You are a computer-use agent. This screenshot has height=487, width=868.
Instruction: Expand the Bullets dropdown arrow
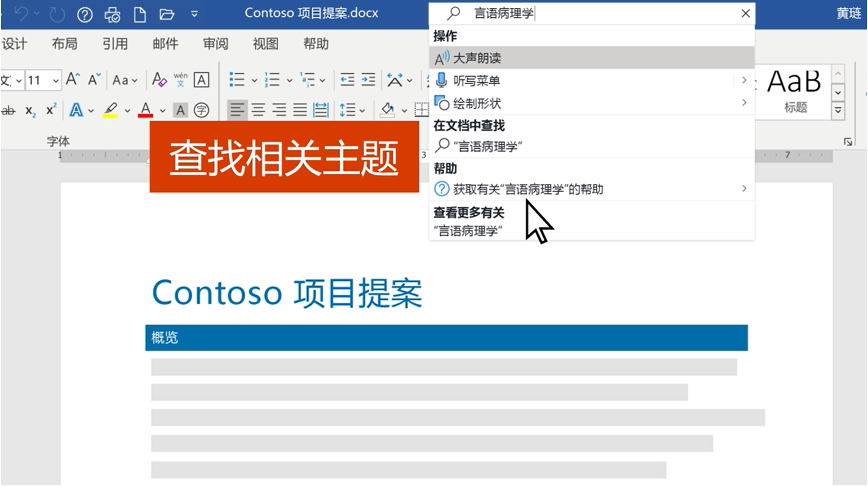[x=254, y=81]
